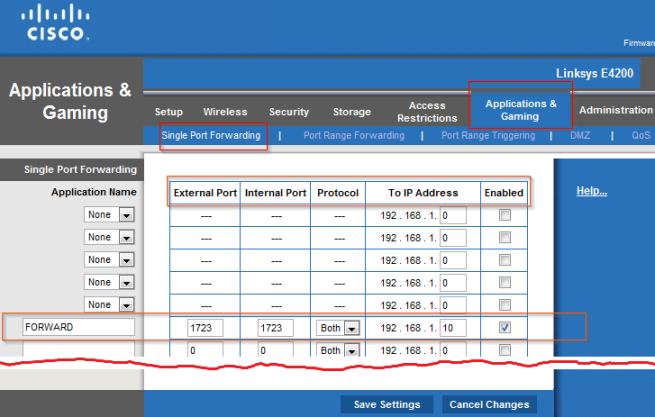
Task: Click the IP field in the third None row
Action: coord(453,261)
